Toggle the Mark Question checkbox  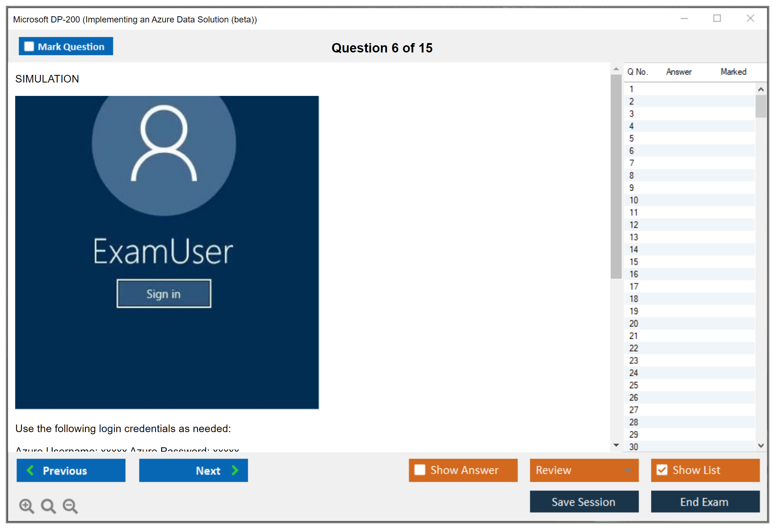pos(29,47)
